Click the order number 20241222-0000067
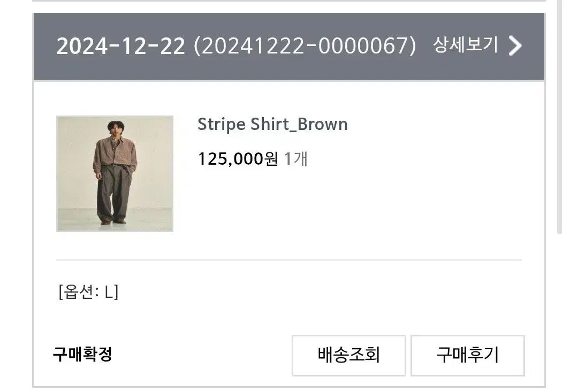 coord(305,46)
